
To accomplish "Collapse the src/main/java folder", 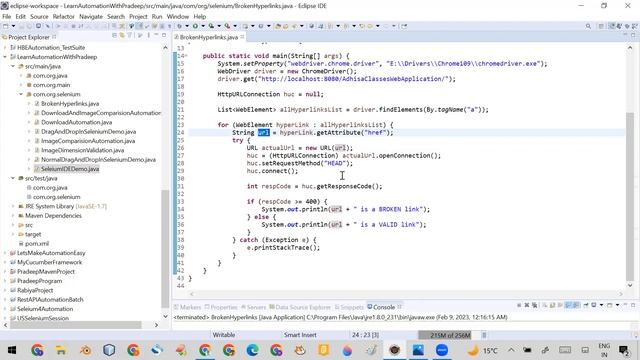I will pos(13,66).
